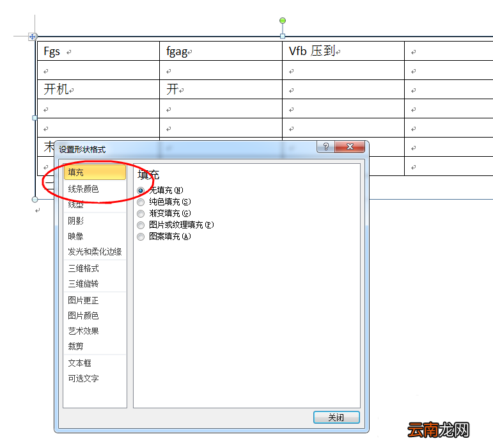
Task: Go to the 三维旋转 category
Action: pos(95,284)
